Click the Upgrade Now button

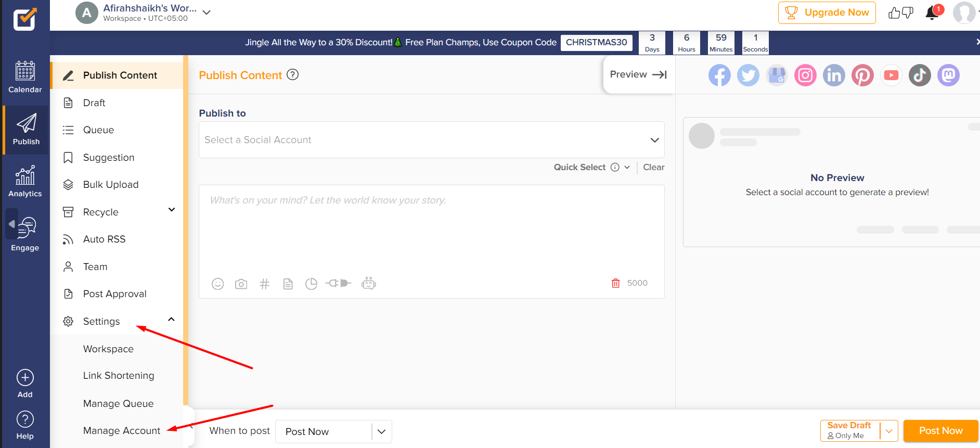pos(827,12)
